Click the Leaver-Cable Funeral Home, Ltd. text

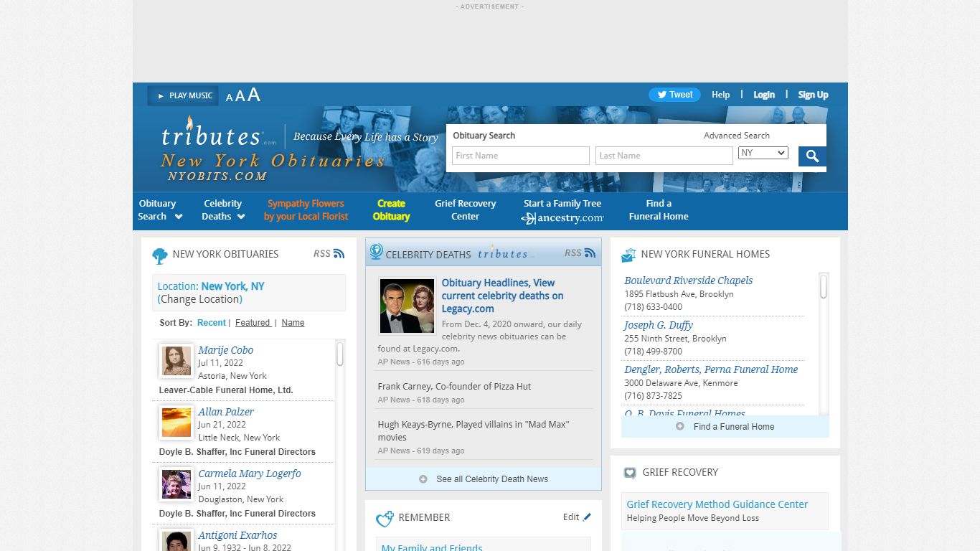pyautogui.click(x=226, y=390)
